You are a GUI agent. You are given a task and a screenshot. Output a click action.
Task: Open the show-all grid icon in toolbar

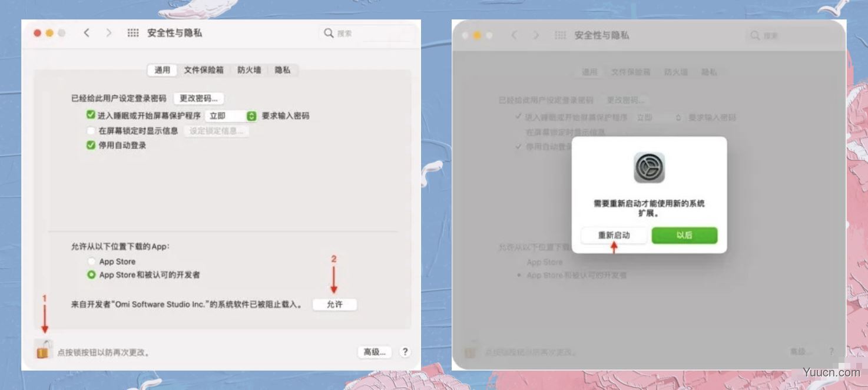pos(134,33)
